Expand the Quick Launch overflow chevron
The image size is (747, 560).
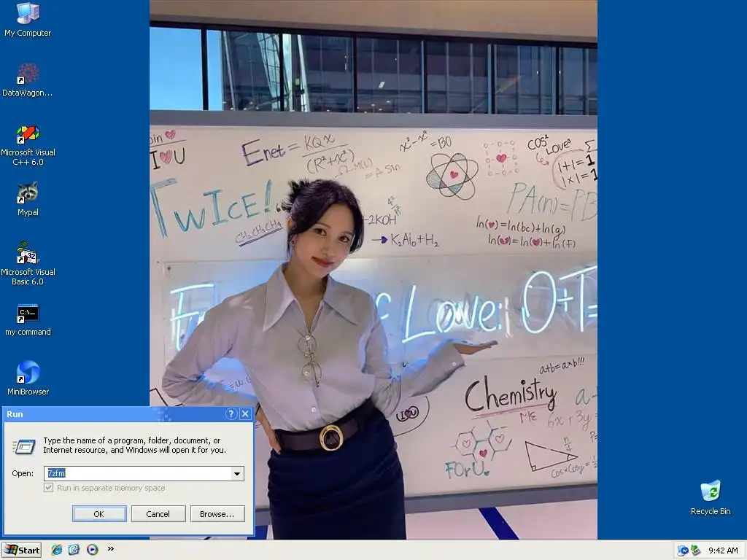click(x=111, y=548)
